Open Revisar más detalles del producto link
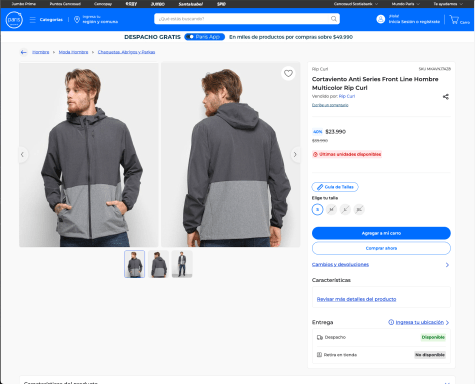 (356, 299)
